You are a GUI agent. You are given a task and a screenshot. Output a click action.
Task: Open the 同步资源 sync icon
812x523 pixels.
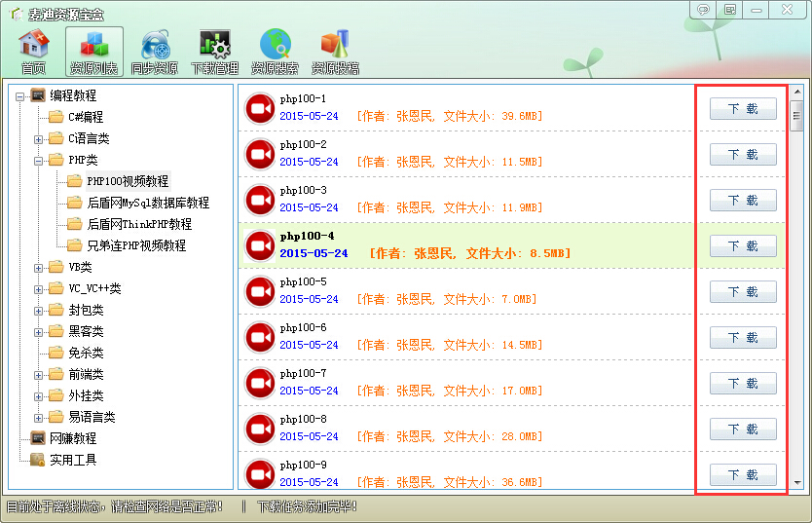coord(155,52)
